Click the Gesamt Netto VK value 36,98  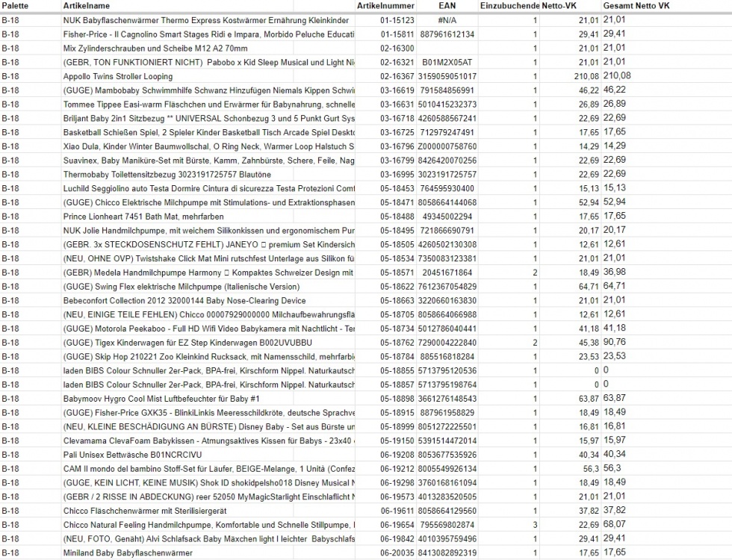click(614, 272)
